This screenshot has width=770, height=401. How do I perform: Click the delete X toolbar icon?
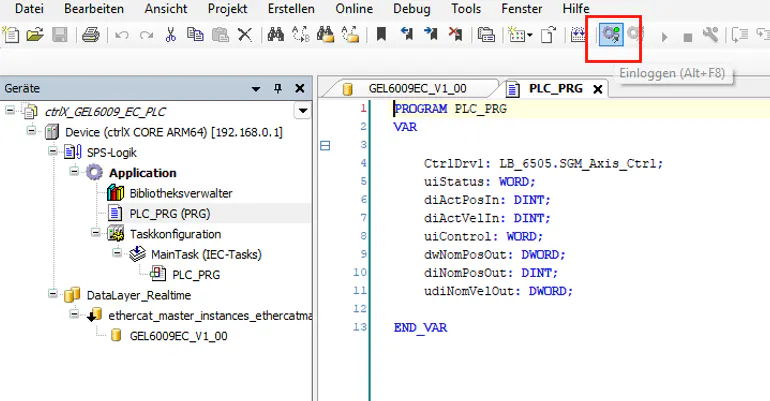[x=245, y=35]
